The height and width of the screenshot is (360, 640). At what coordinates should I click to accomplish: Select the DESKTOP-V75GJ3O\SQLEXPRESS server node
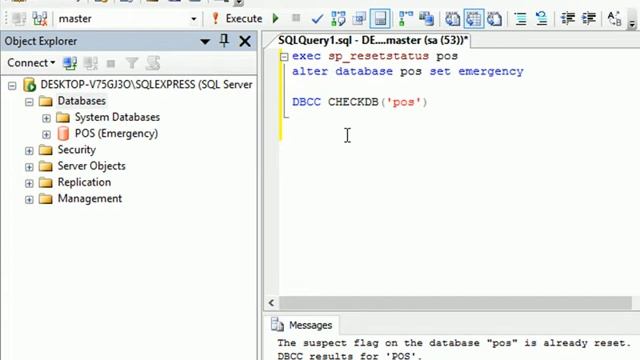point(146,84)
